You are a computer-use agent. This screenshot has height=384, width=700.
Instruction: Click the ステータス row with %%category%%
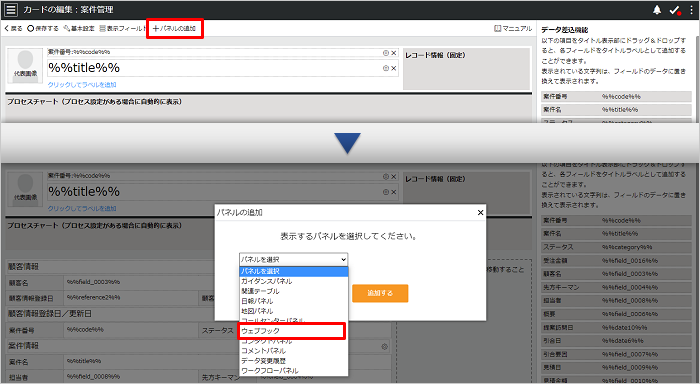616,247
